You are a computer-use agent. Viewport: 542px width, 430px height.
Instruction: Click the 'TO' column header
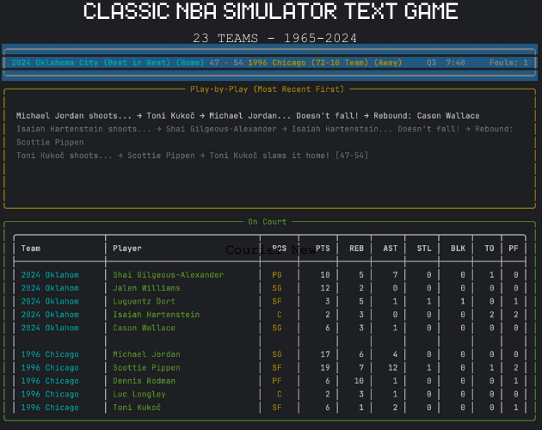point(489,249)
